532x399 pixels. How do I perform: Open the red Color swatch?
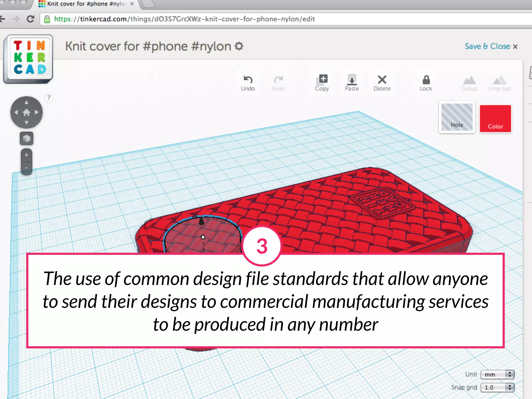click(495, 118)
